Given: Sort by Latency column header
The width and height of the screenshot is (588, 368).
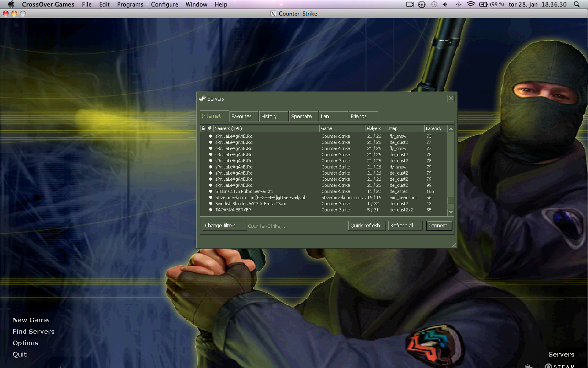Looking at the screenshot, I should [435, 128].
